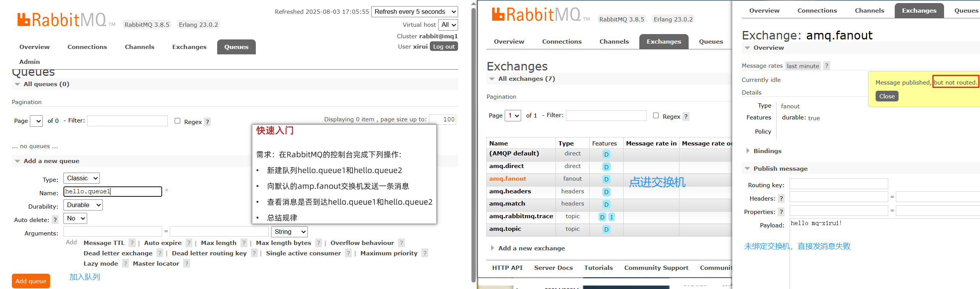Open the help icon next to Max length bytes
Screen dimensions: 980x289
coord(319,243)
